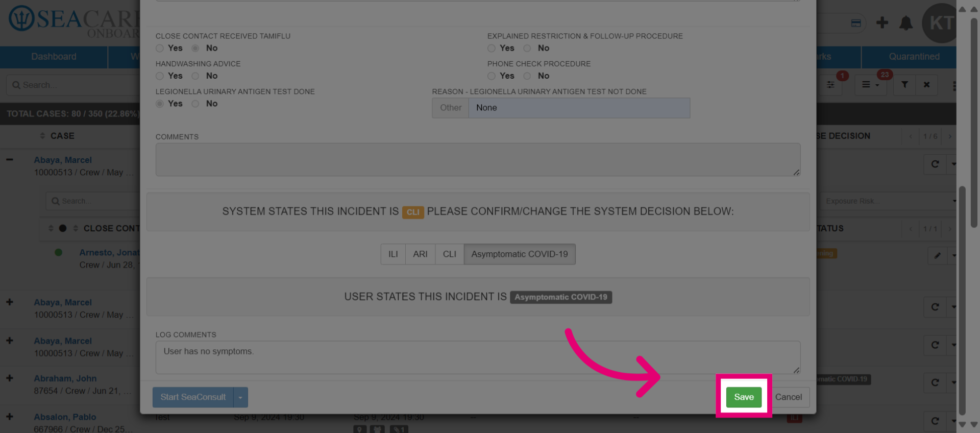Open the Absalon, Pablo case link
The height and width of the screenshot is (433, 980).
pos(65,417)
